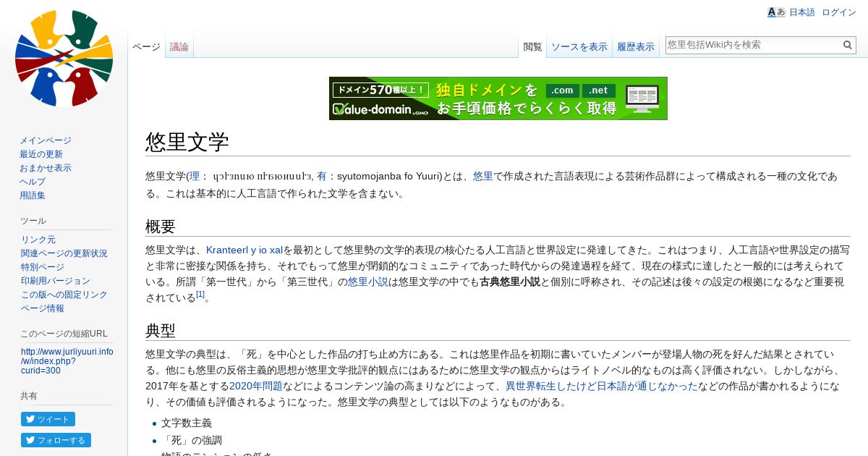
Task: Click the 理 link in intro
Action: tap(194, 176)
